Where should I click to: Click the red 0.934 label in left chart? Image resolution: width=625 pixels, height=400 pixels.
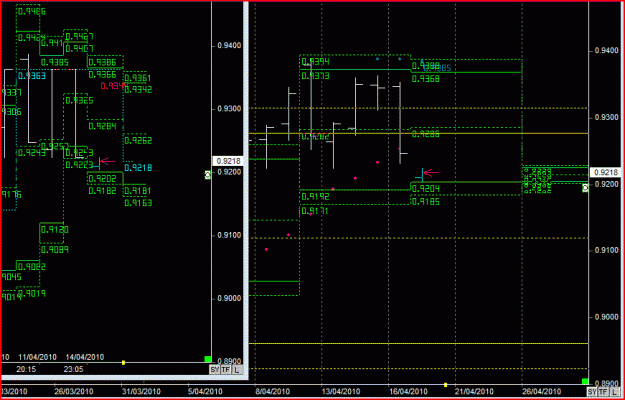click(113, 86)
